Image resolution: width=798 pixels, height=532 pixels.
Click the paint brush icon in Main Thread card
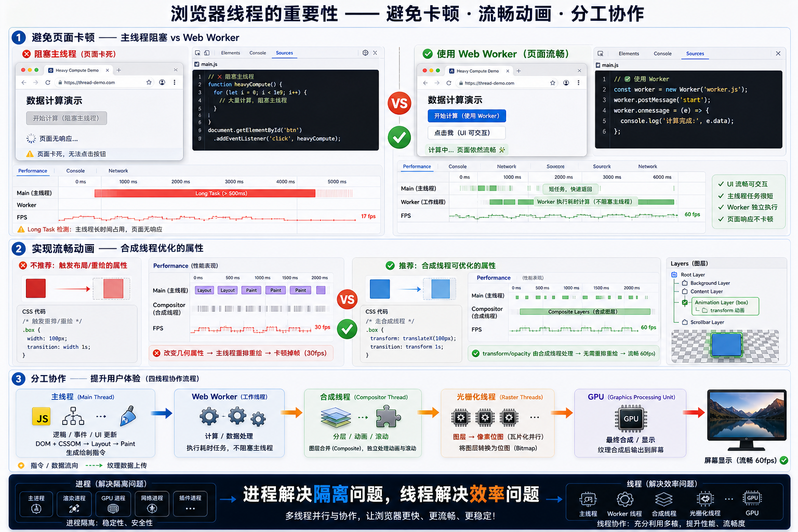(128, 416)
